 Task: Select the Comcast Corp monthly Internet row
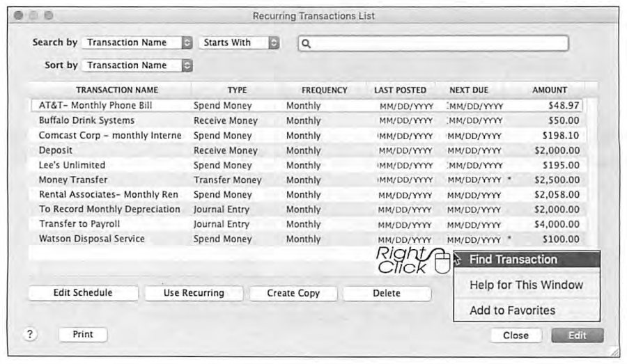[x=307, y=136]
